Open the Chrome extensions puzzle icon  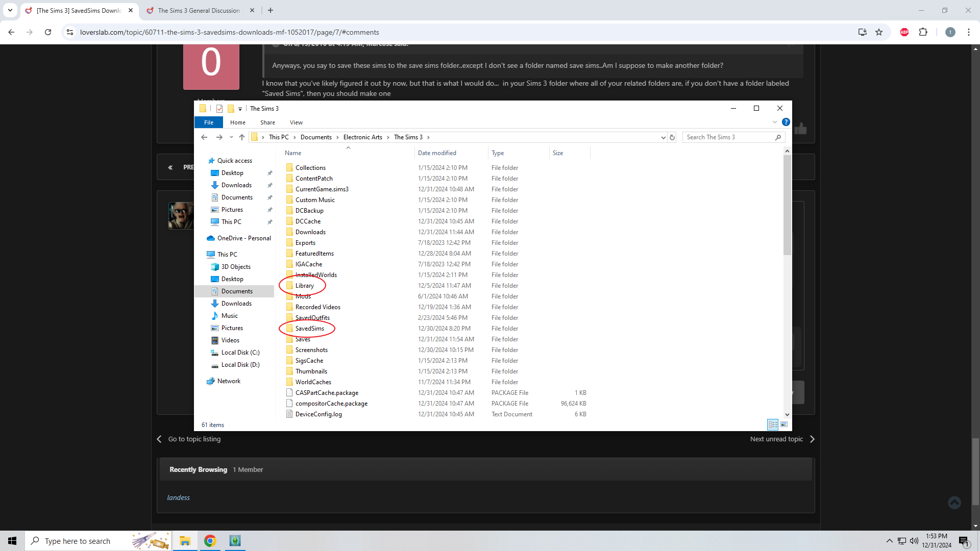click(x=923, y=32)
